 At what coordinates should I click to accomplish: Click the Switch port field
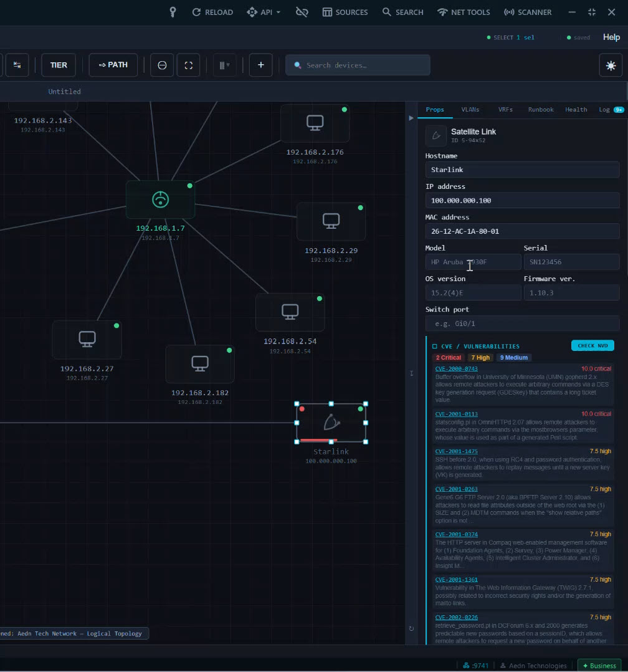[522, 324]
